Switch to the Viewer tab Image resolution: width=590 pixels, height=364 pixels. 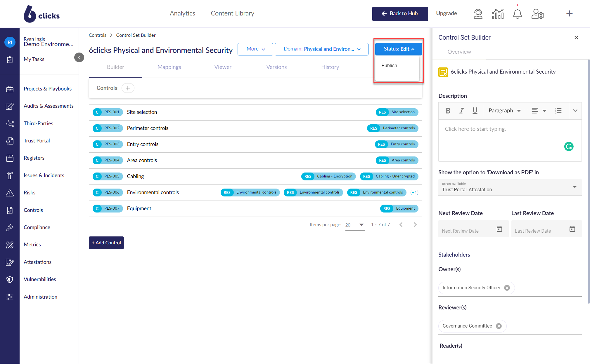click(223, 67)
